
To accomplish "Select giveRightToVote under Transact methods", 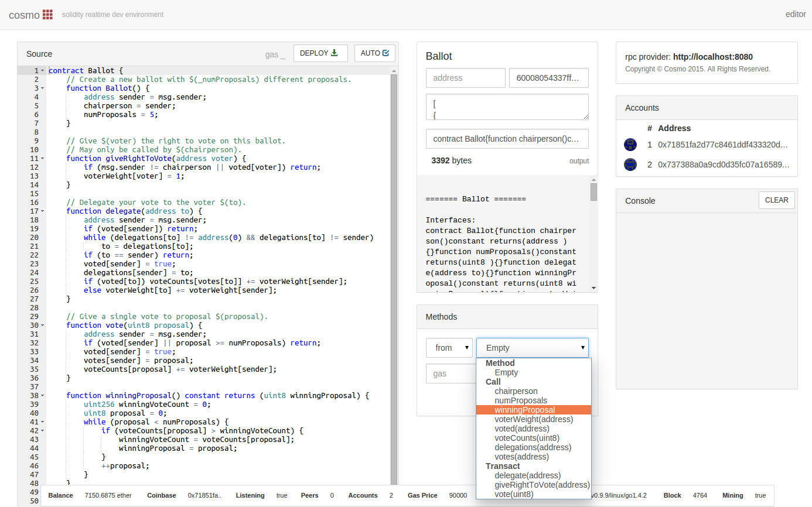I will [x=542, y=485].
